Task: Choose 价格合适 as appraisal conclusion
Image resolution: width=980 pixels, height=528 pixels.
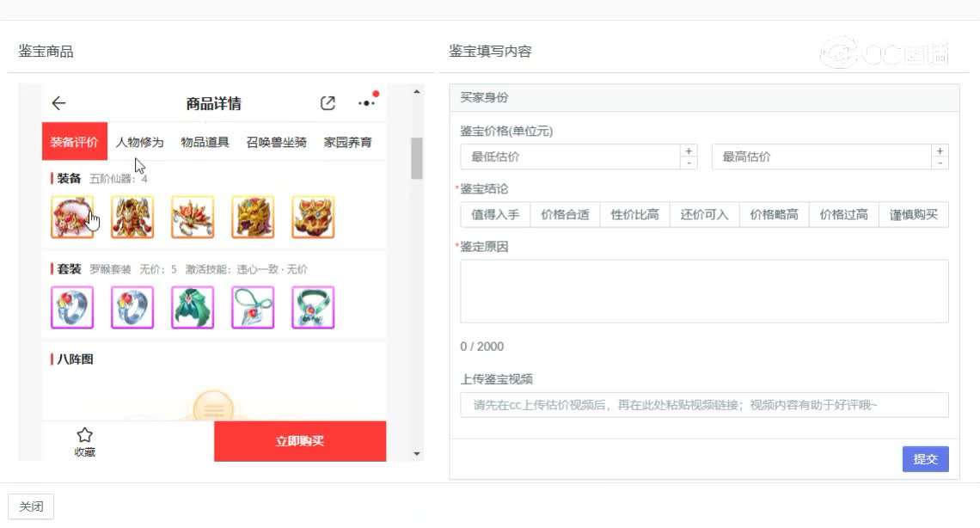Action: click(x=565, y=215)
